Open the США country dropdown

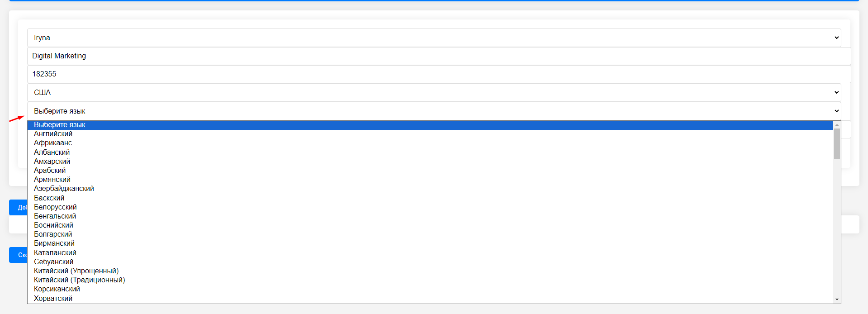pos(434,92)
